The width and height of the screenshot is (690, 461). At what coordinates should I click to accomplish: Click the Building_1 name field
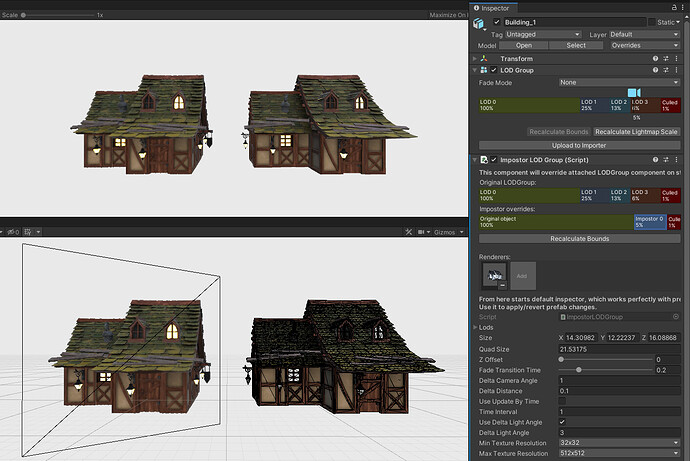click(x=574, y=22)
